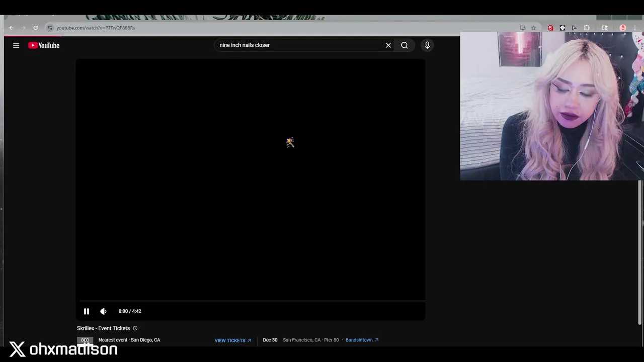Open the red circular extension icon
644x362 pixels.
tap(550, 28)
